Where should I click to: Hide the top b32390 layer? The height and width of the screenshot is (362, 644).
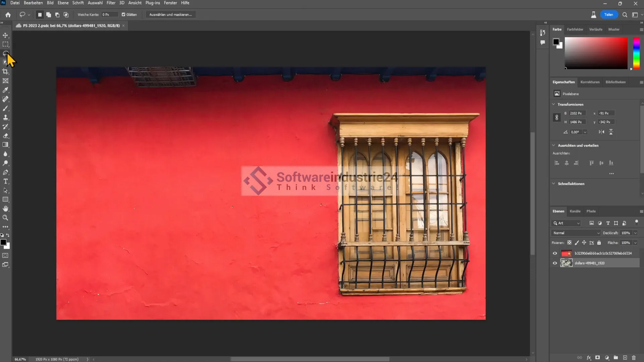(x=555, y=253)
